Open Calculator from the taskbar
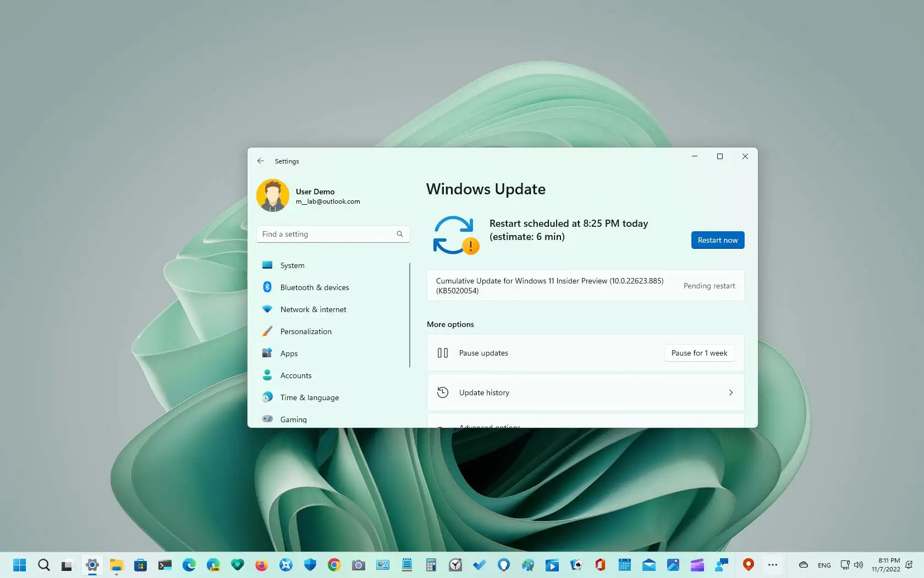The image size is (924, 578). (x=431, y=565)
